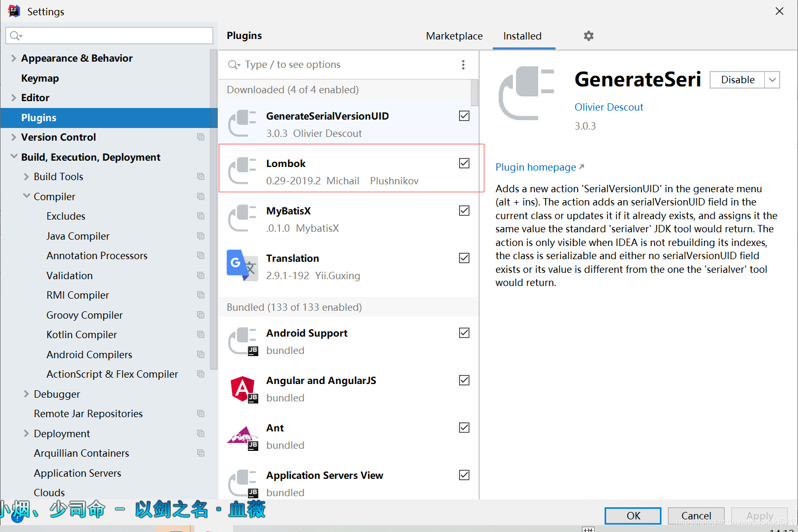Viewport: 798px width, 532px height.
Task: Switch to the Marketplace tab
Action: 454,36
